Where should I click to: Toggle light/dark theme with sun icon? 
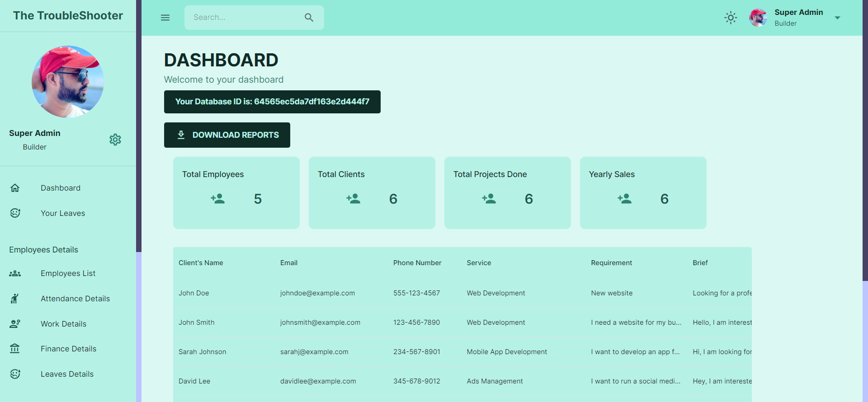(731, 18)
